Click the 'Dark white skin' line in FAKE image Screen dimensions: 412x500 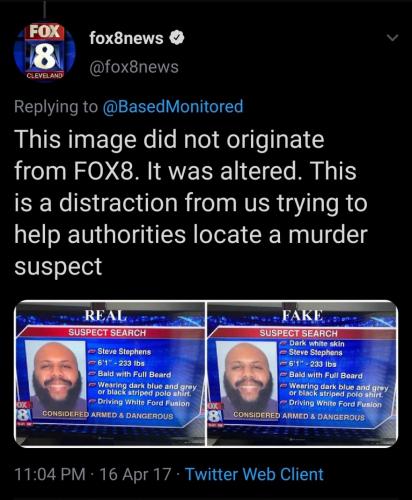316,343
